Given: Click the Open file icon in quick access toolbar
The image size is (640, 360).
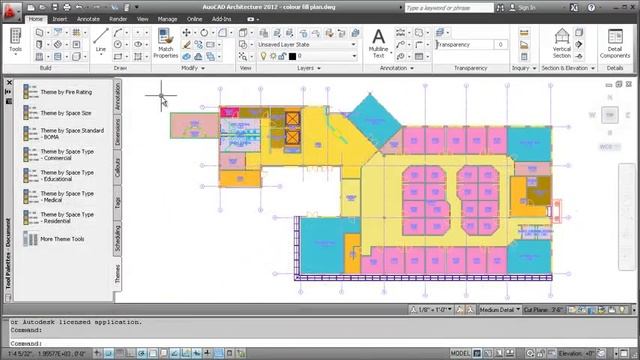Looking at the screenshot, I should click(42, 7).
